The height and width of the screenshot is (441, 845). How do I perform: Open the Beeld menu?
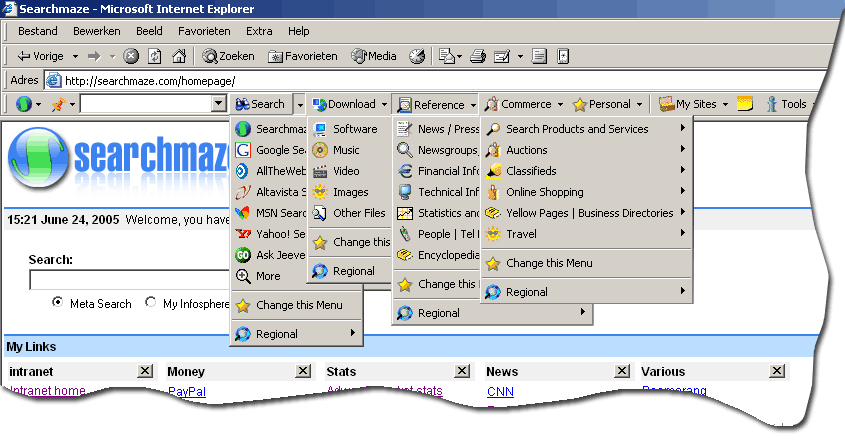point(149,31)
